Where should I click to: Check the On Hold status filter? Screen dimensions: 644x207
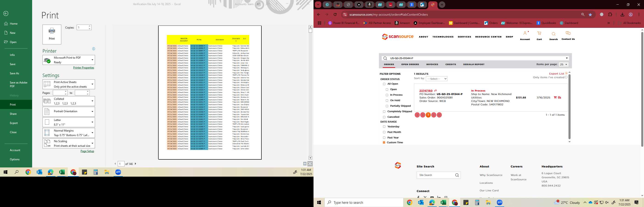coord(387,101)
